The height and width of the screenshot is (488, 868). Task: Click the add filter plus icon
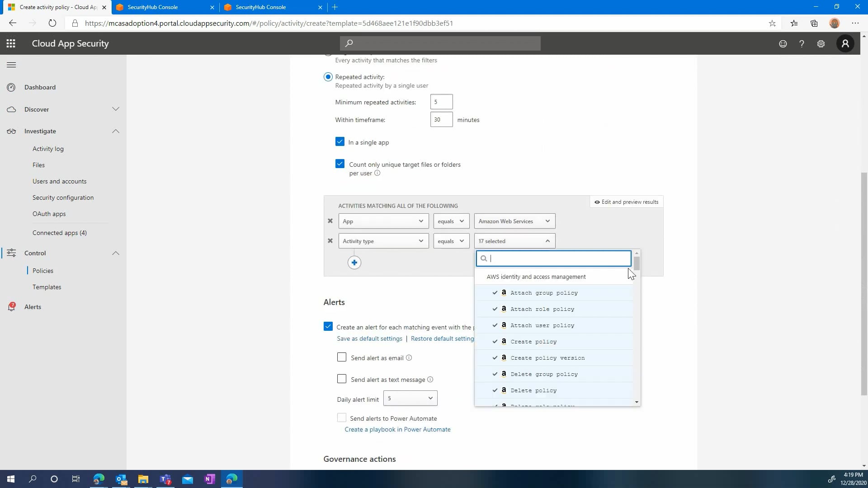point(355,262)
